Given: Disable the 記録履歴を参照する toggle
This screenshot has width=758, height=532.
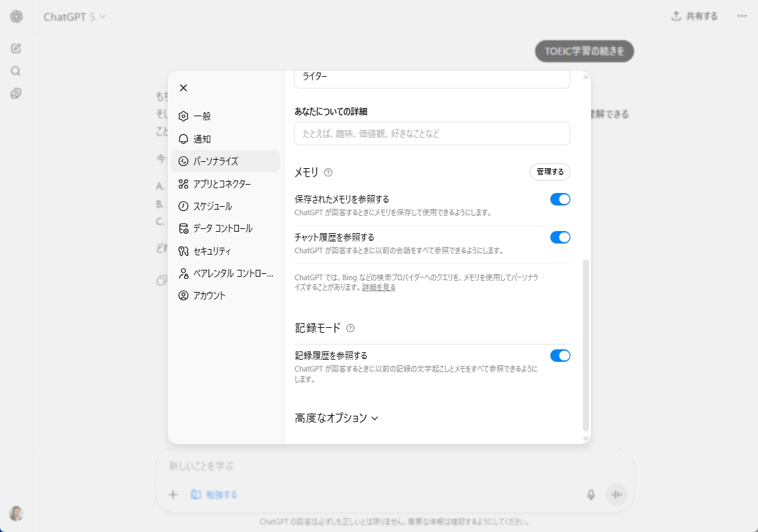Looking at the screenshot, I should (x=560, y=356).
